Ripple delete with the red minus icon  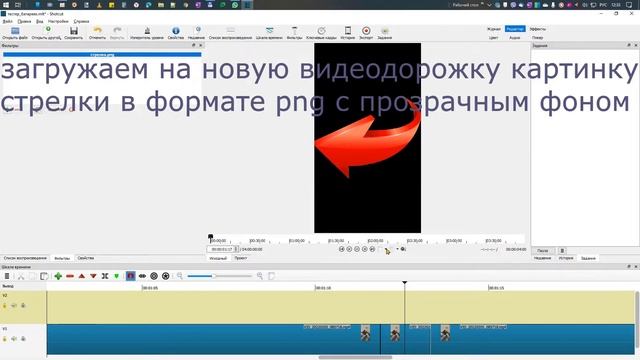click(x=70, y=276)
